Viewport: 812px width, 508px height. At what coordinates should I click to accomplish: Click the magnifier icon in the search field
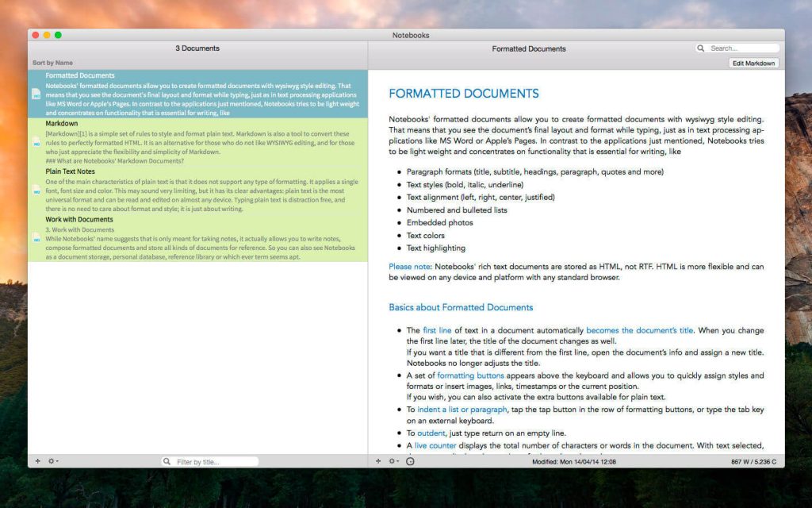point(701,48)
